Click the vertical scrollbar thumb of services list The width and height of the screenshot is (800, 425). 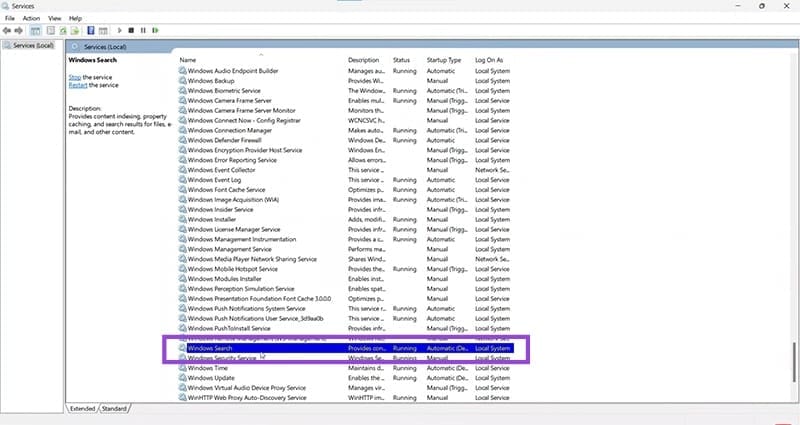(x=794, y=362)
